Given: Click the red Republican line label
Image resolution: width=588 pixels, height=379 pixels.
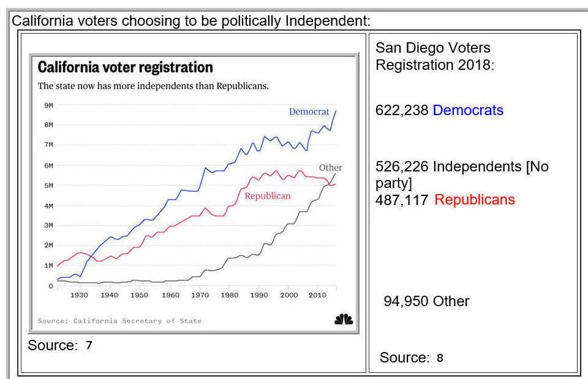Looking at the screenshot, I should click(x=267, y=196).
